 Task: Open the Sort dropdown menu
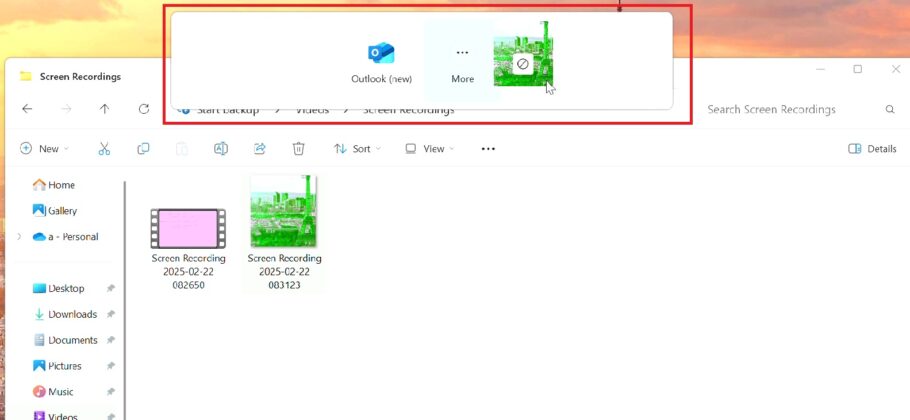coord(353,149)
